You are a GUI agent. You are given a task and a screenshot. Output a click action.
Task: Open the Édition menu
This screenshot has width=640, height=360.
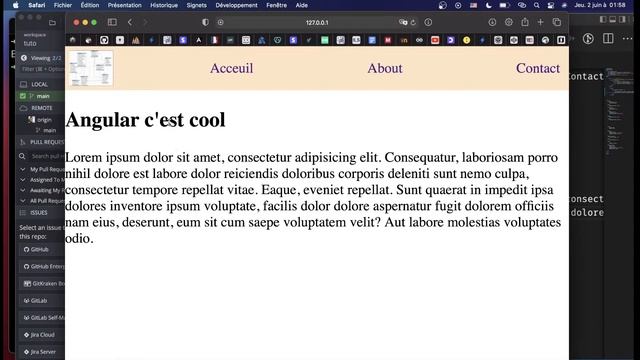90,5
